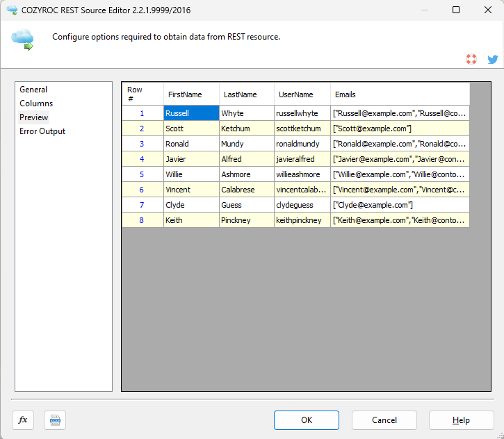Click the Clyde@example.com emails cell
The width and height of the screenshot is (504, 439).
click(400, 205)
